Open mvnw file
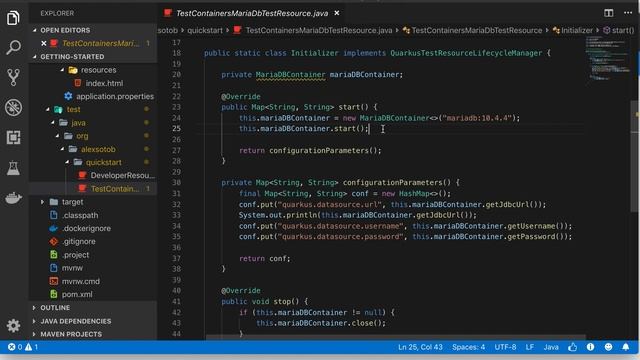The height and width of the screenshot is (360, 640). (72, 268)
